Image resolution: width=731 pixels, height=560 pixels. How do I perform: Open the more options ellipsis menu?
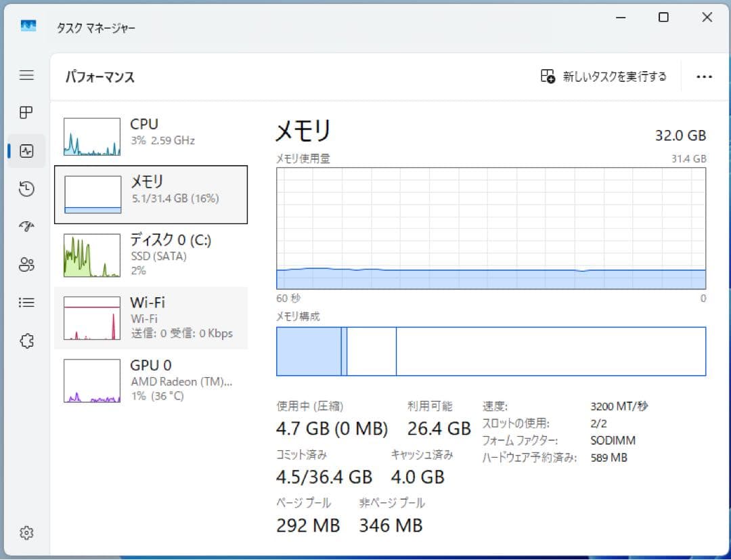coord(705,76)
